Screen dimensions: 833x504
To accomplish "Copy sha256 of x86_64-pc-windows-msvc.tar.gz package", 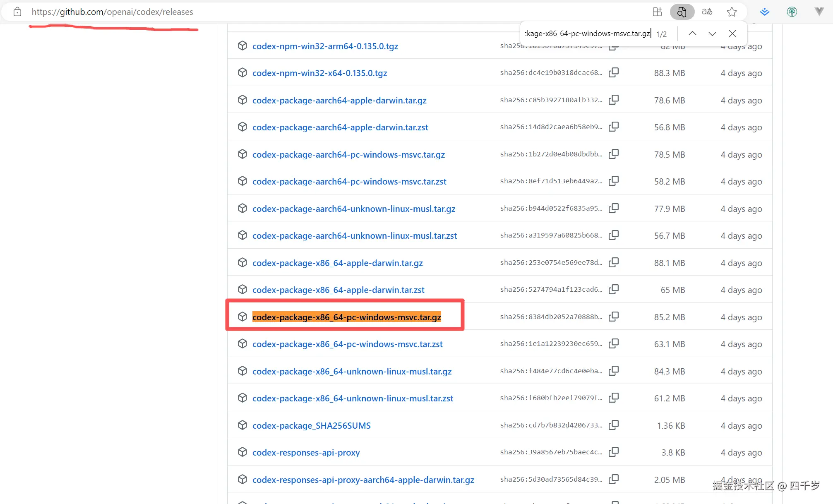I will 614,317.
